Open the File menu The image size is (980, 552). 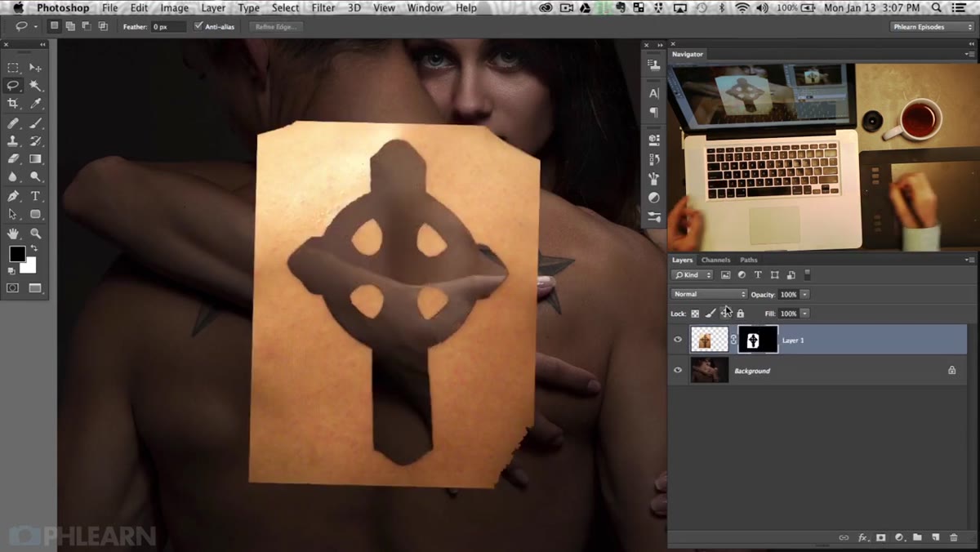click(x=109, y=7)
